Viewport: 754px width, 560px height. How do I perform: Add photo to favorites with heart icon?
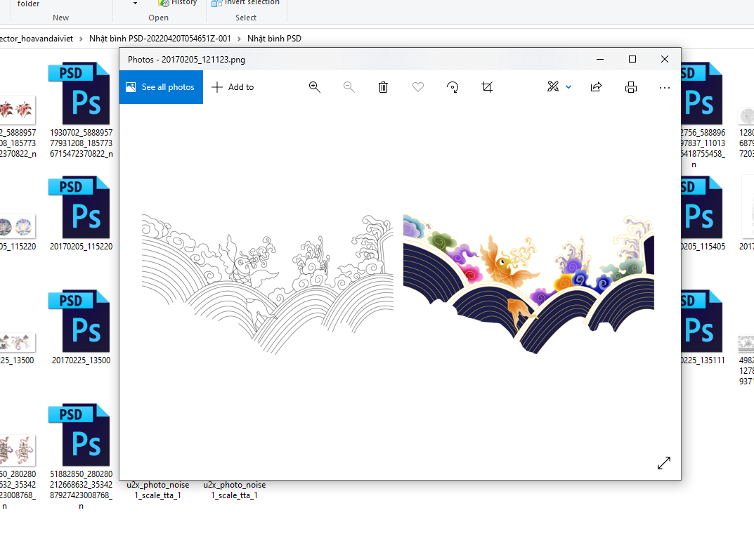coord(417,87)
